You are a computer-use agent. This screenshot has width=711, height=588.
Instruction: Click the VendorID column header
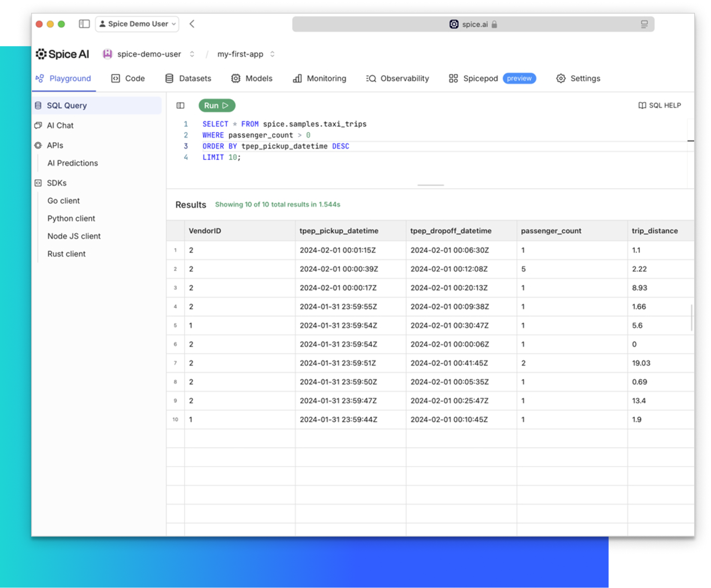(x=240, y=231)
